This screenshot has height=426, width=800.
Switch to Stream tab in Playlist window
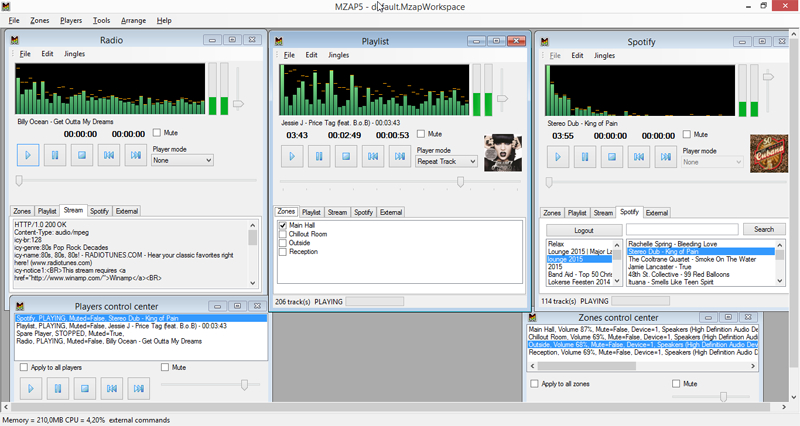coord(337,212)
